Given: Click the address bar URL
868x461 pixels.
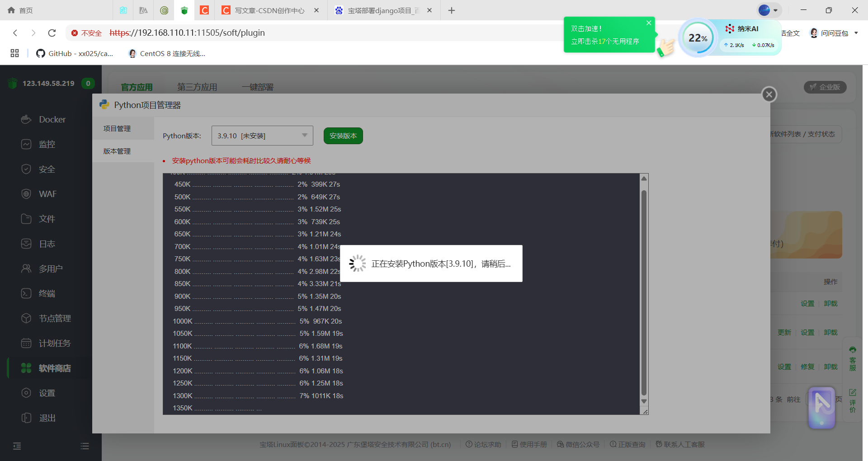Looking at the screenshot, I should click(x=187, y=33).
